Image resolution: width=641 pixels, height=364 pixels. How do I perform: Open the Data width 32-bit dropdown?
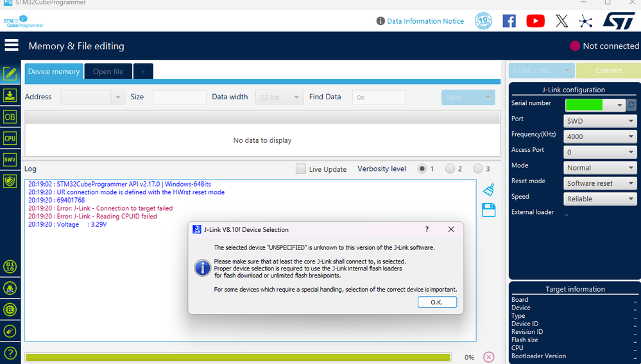pyautogui.click(x=279, y=97)
